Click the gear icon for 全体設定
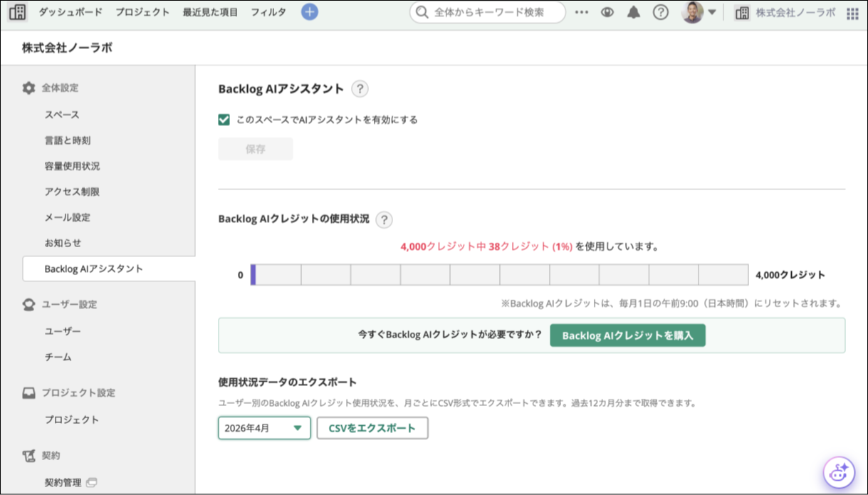 (28, 88)
